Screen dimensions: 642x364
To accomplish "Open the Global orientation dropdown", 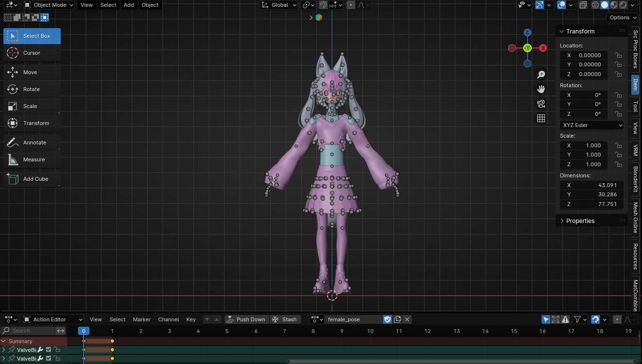I will 279,5.
